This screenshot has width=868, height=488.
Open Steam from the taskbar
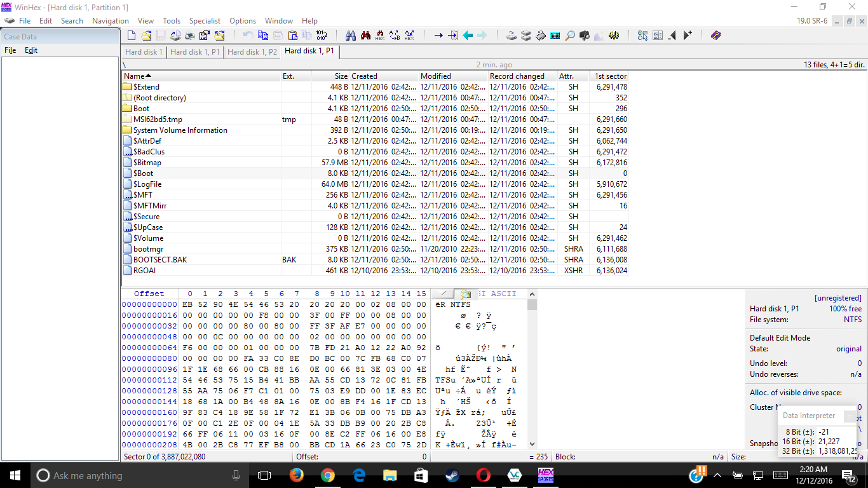(x=452, y=475)
